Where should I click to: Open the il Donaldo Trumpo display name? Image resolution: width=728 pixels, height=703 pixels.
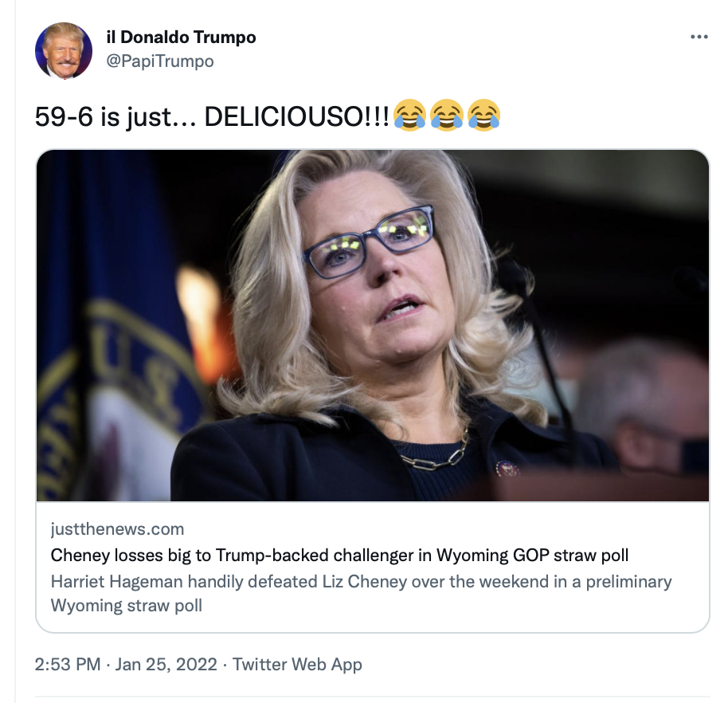[x=181, y=37]
